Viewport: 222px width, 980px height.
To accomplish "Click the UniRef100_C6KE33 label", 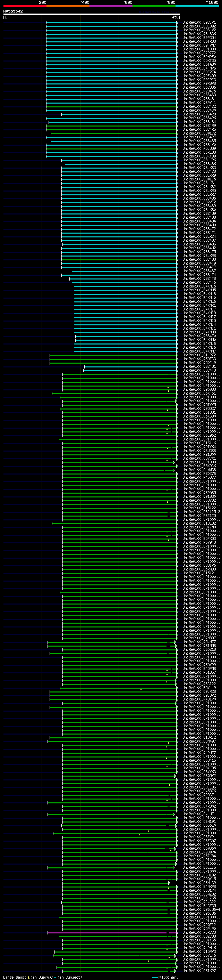I will point(199,153).
